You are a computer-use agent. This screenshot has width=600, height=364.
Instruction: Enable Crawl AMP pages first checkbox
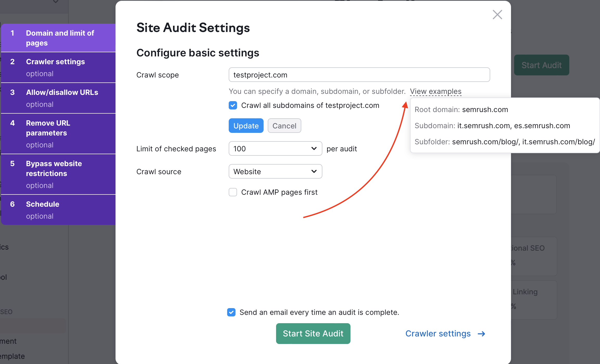tap(233, 192)
